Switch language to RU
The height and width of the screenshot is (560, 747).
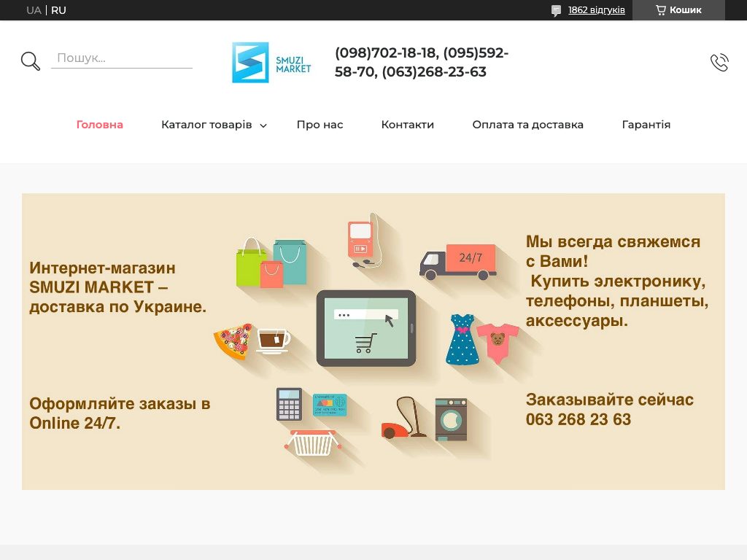(58, 10)
